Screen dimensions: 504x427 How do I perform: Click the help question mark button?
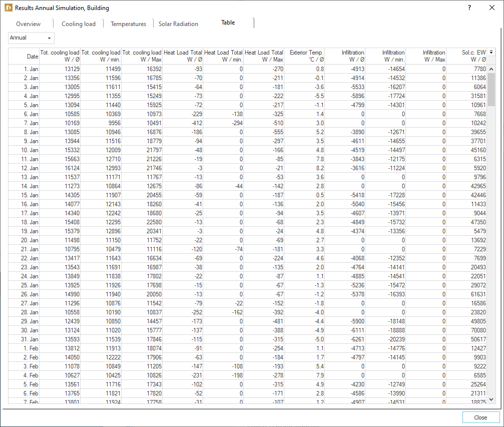(x=469, y=8)
